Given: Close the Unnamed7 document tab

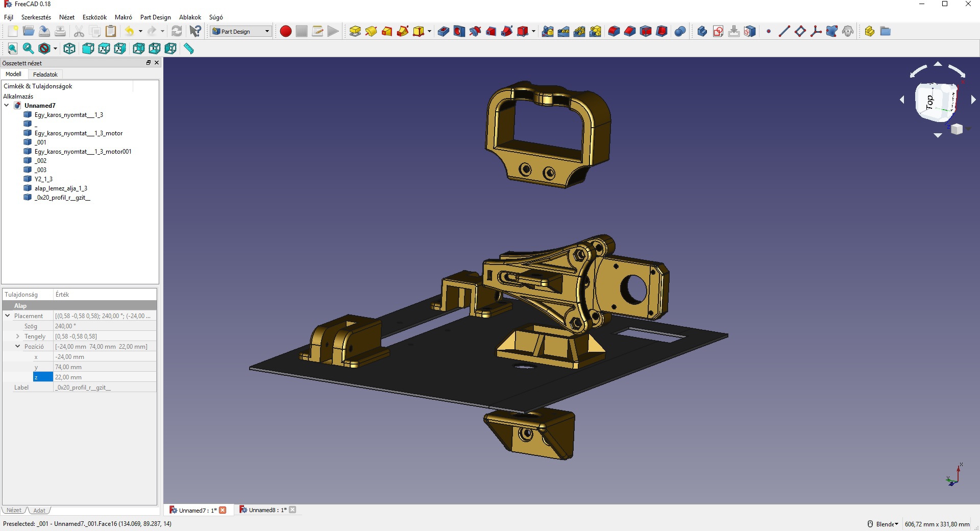Looking at the screenshot, I should (223, 510).
